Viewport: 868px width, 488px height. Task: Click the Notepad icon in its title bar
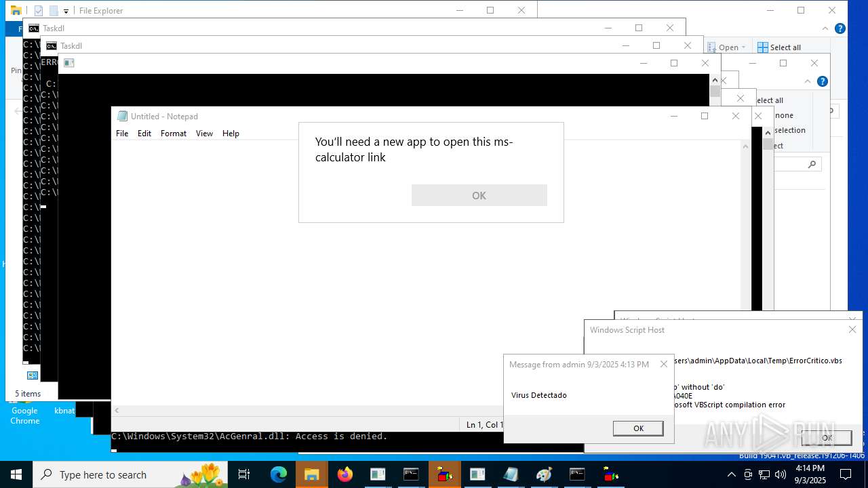[122, 116]
